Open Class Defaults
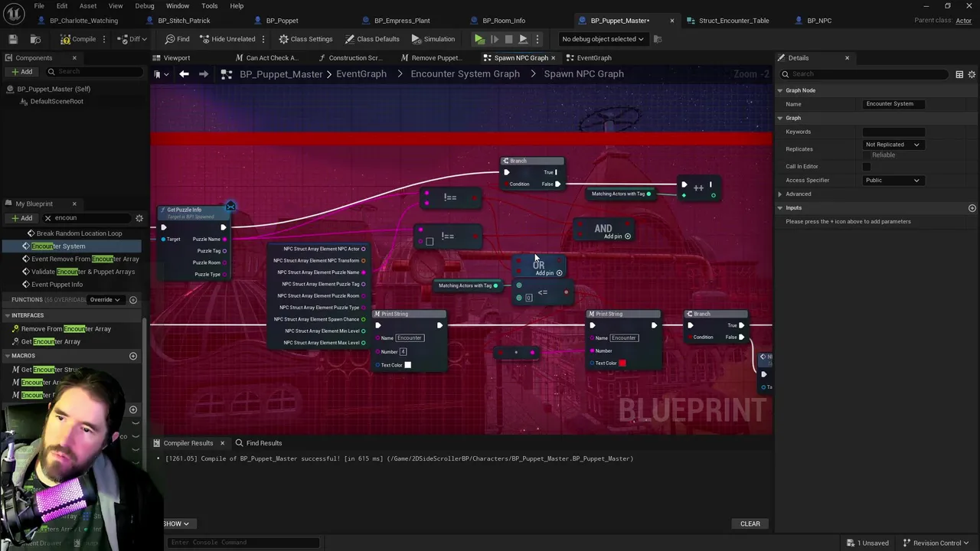 (372, 39)
